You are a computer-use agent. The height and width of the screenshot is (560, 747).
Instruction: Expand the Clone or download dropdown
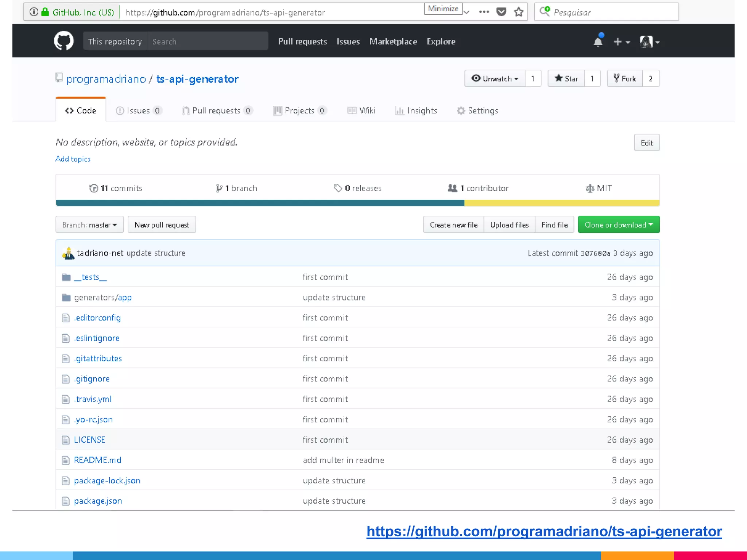[x=619, y=225]
